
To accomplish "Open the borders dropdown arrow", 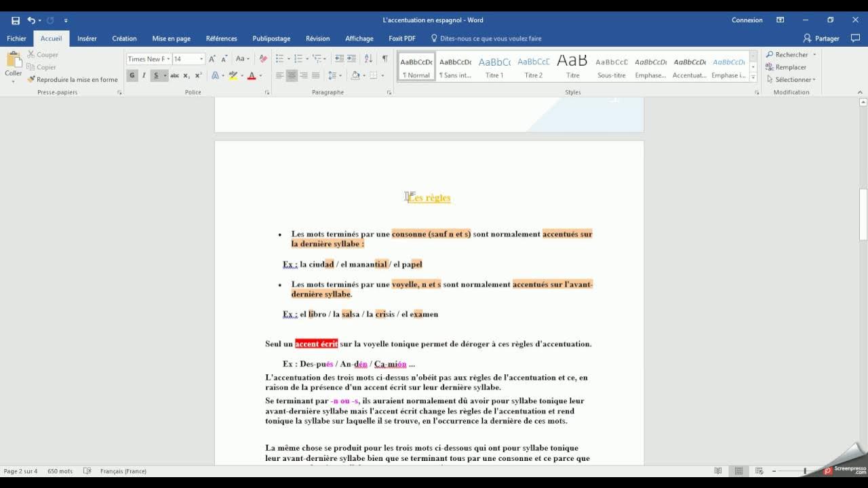I will [x=382, y=75].
